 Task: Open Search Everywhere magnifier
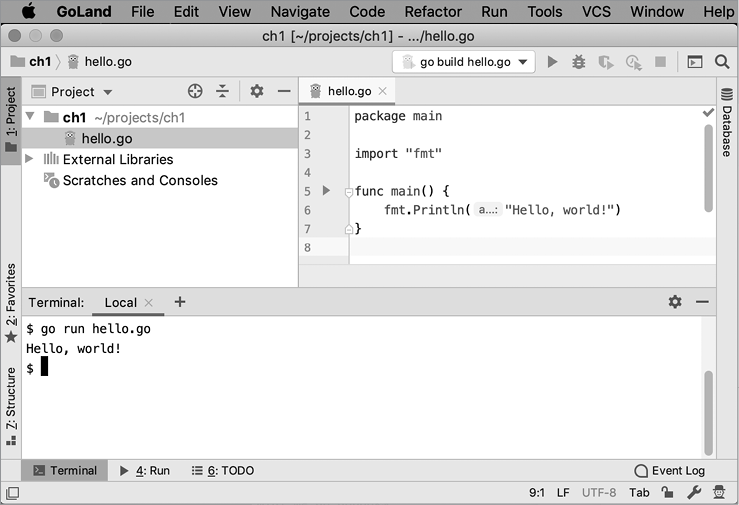722,62
